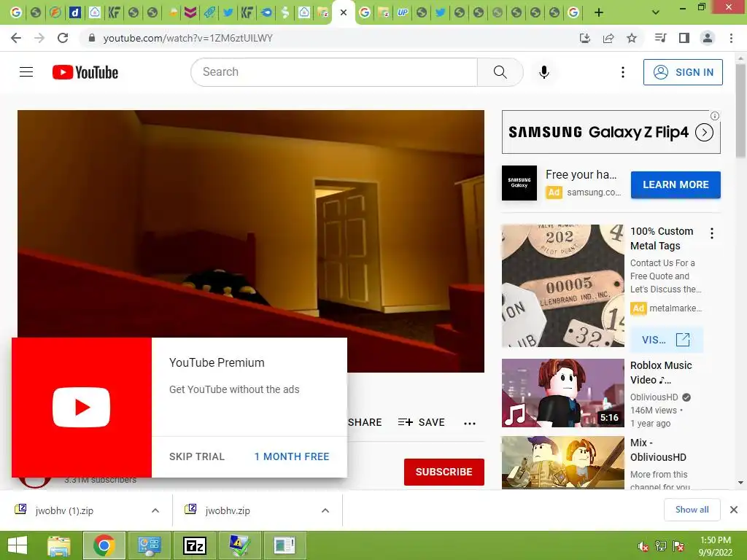Click the video player area
Viewport: 747px width, 560px height.
(251, 224)
